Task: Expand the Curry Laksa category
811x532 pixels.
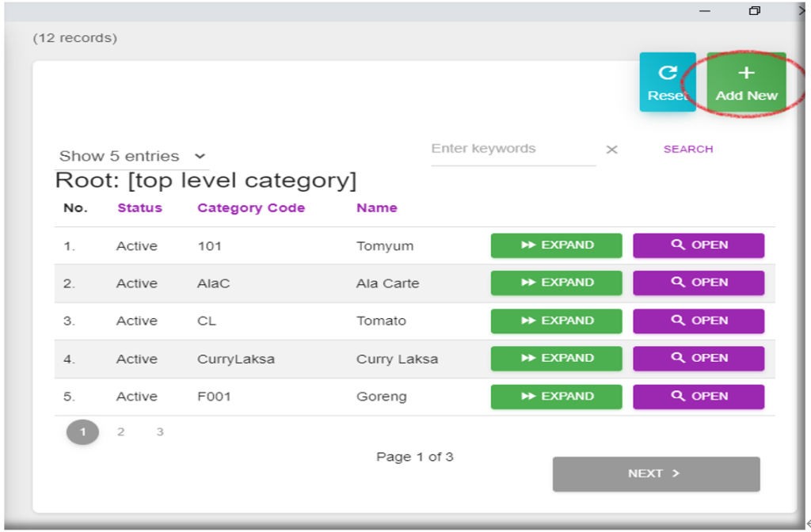Action: pyautogui.click(x=556, y=359)
